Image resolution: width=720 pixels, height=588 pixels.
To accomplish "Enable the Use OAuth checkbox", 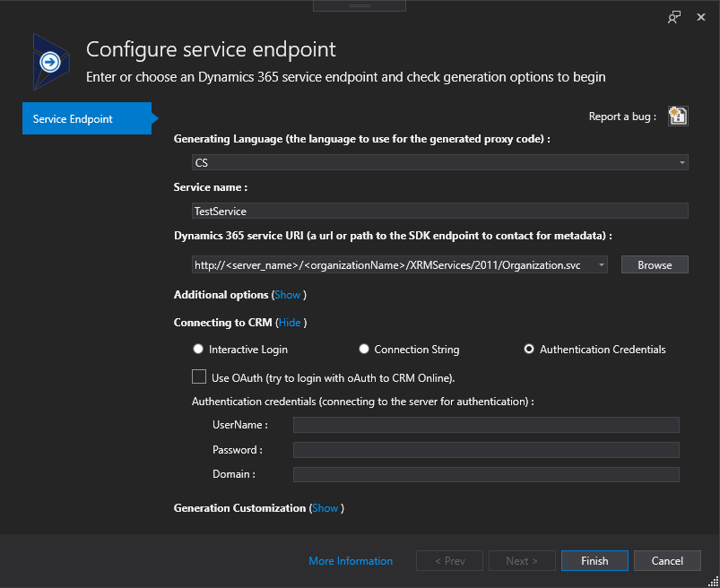I will pyautogui.click(x=199, y=376).
